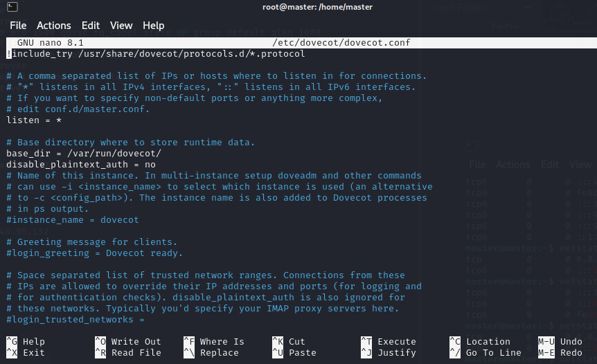This screenshot has width=597, height=364.
Task: Click the '#login_trusted_networks =' line
Action: (x=75, y=320)
